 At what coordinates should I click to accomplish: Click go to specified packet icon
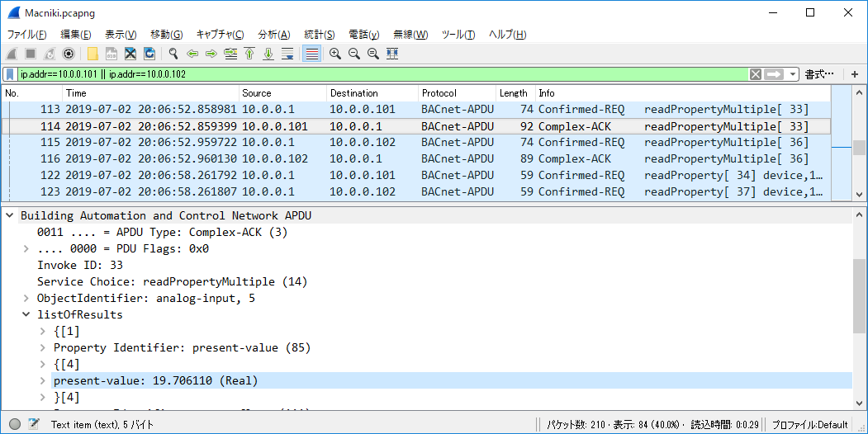point(230,54)
